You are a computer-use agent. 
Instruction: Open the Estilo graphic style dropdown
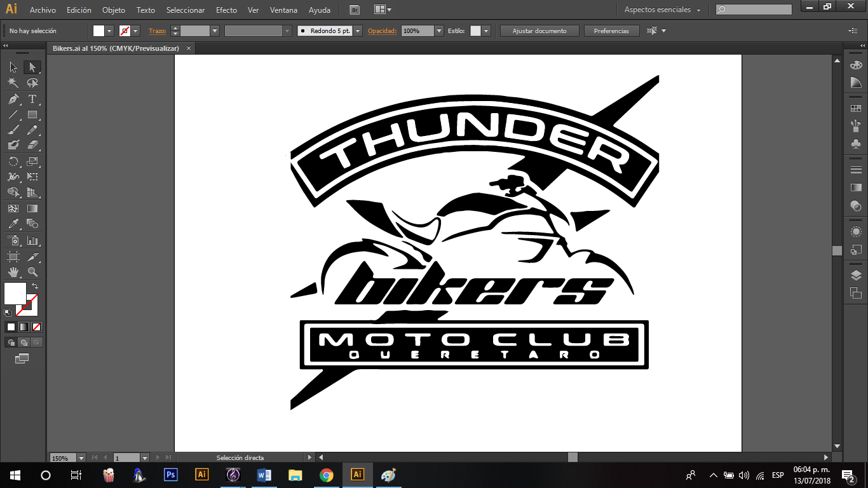click(486, 30)
